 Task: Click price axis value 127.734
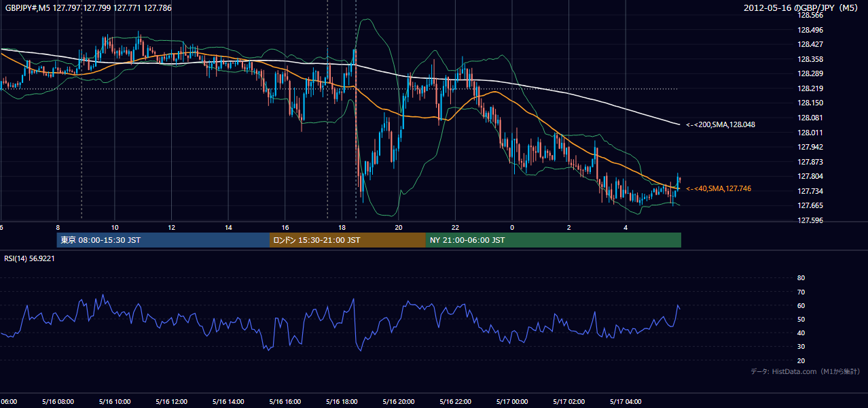(x=809, y=191)
